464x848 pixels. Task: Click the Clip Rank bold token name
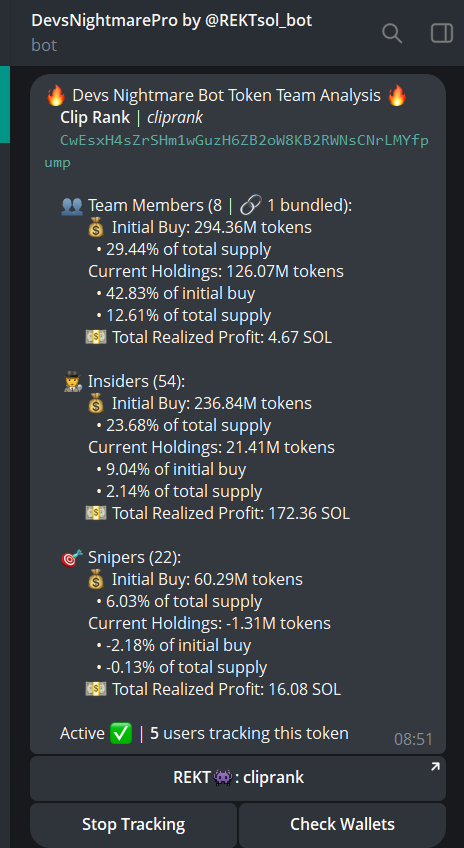[95, 117]
